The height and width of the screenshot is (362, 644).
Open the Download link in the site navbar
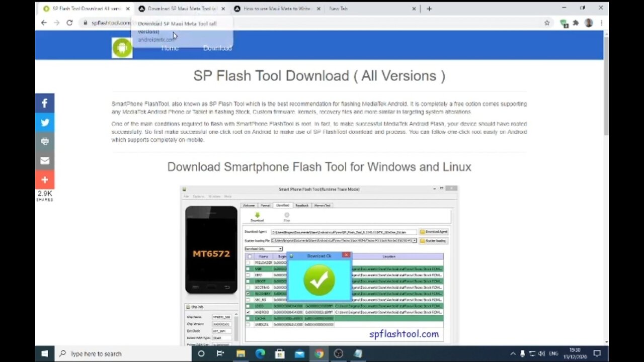[x=217, y=48]
